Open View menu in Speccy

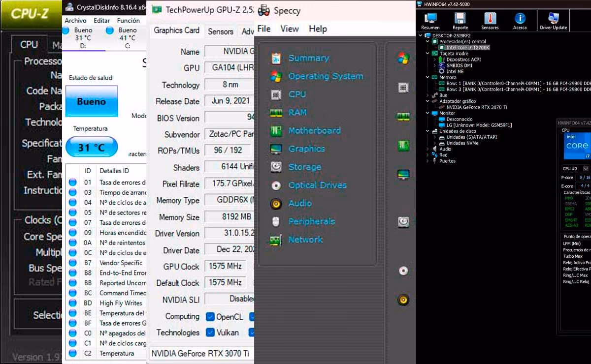(290, 29)
